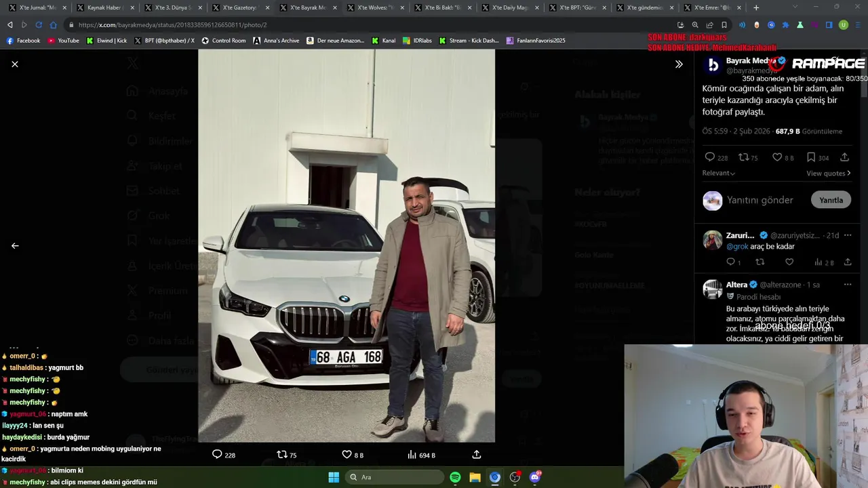Click share icon beneath the photo
Viewport: 868px width, 488px height.
477,454
